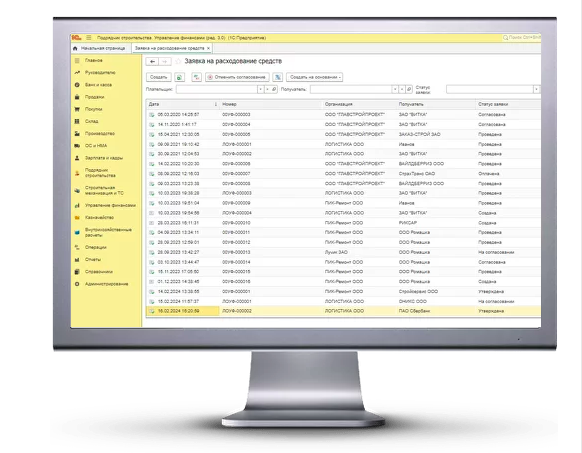Close the Заявка на расходование средств tab

coord(208,48)
